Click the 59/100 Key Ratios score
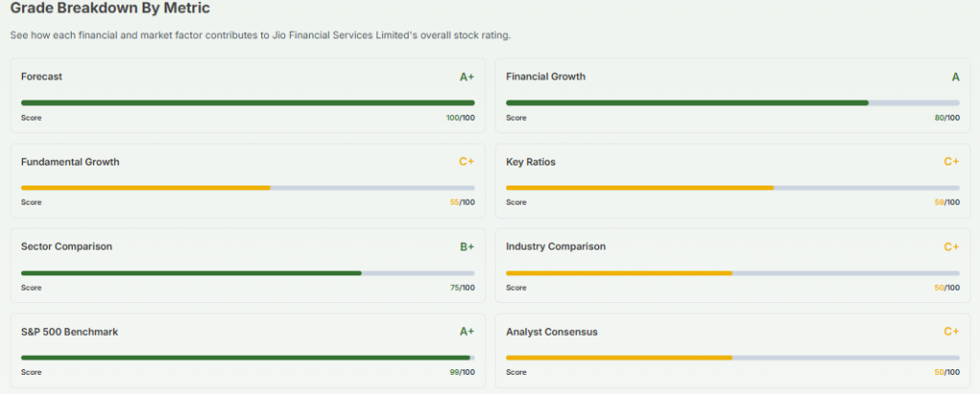 coord(947,203)
